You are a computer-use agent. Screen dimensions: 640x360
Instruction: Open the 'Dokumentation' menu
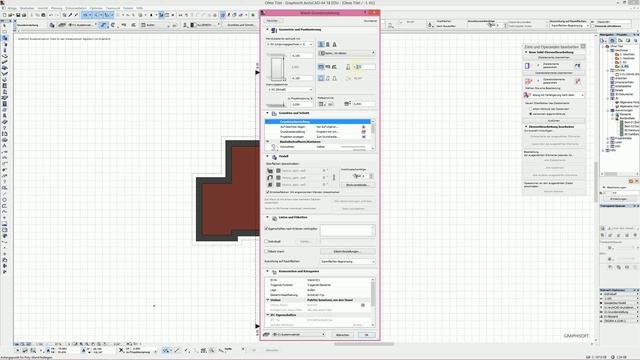(x=76, y=8)
